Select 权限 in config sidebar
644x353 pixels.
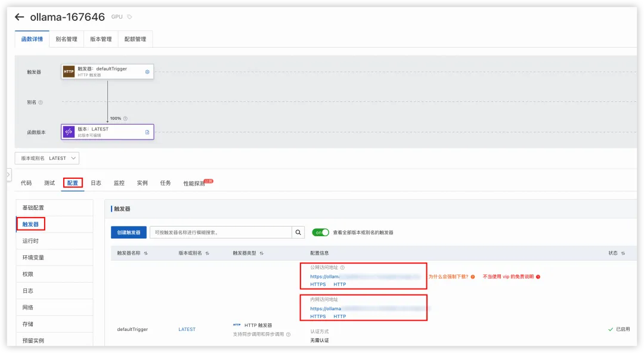55,274
